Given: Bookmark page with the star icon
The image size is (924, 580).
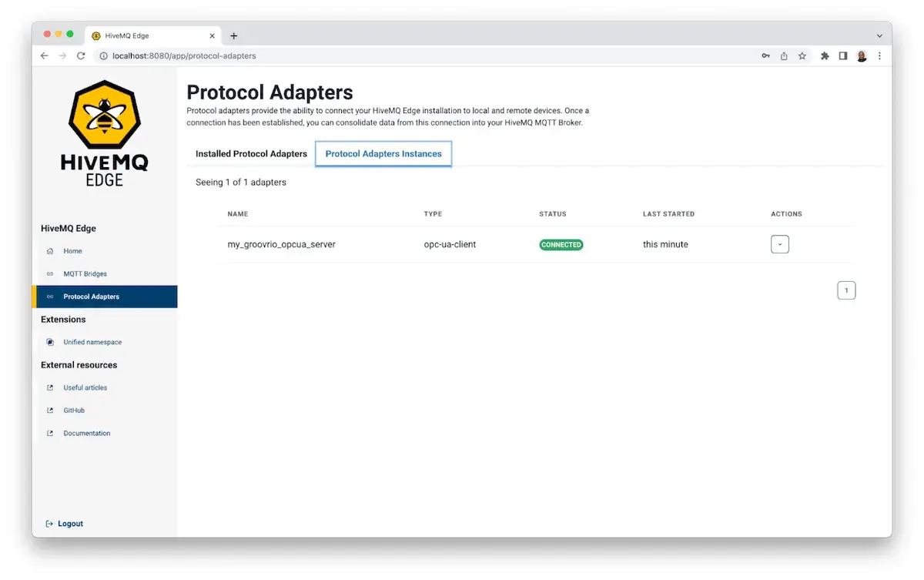Looking at the screenshot, I should (802, 55).
